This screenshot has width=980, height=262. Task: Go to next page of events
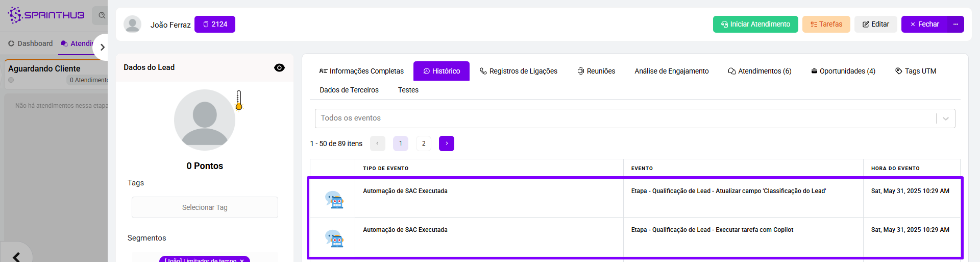click(x=446, y=144)
